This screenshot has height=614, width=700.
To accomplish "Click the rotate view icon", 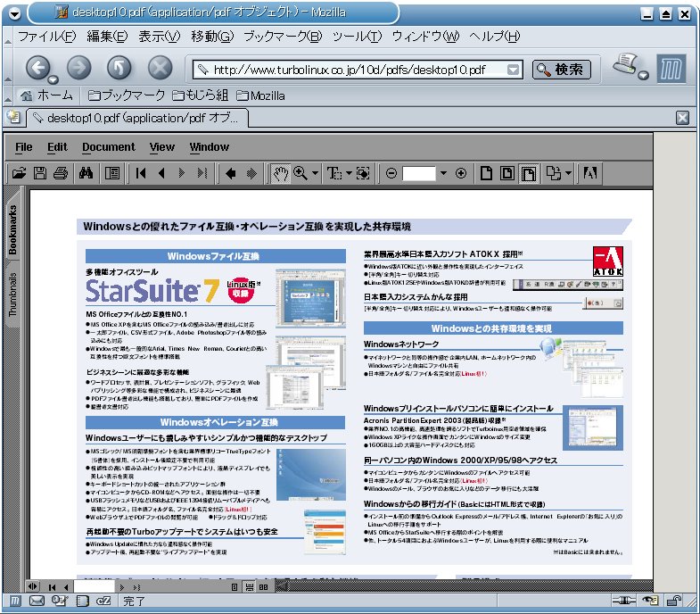I will pyautogui.click(x=554, y=173).
